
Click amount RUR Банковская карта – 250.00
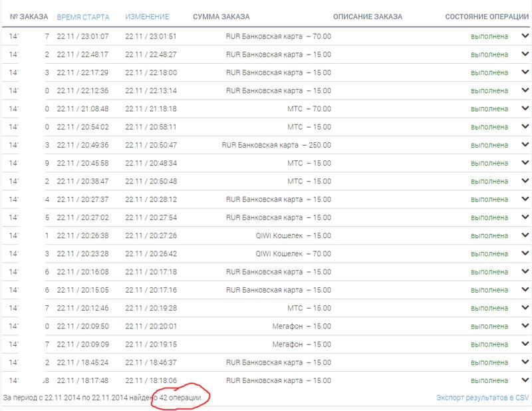(276, 145)
